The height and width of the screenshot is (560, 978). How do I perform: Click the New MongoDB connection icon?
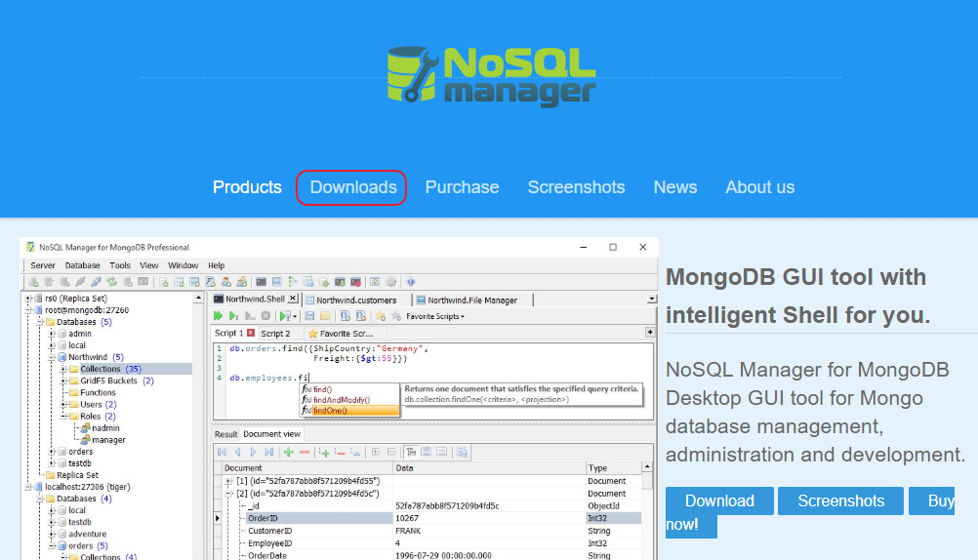34,282
